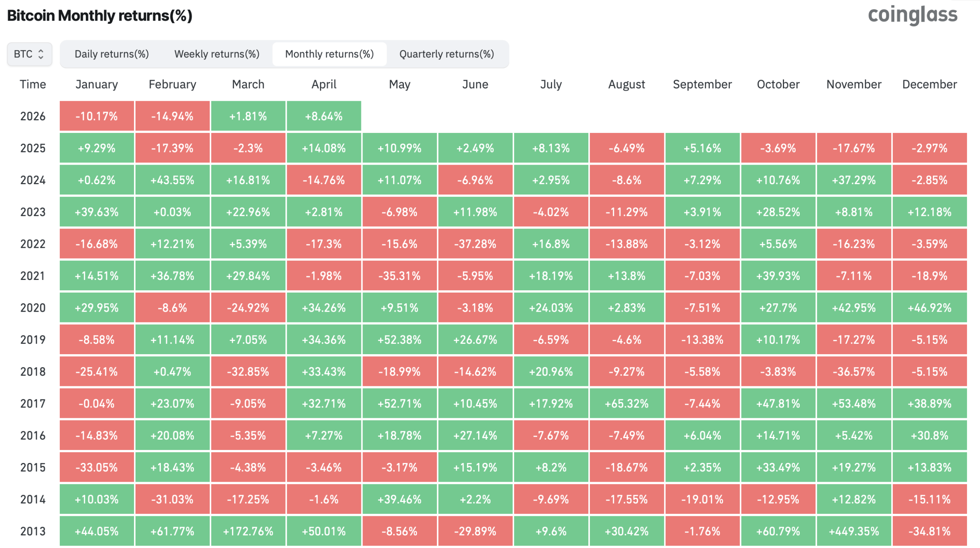The image size is (980, 548).
Task: Click the -37.28% June 2022 cell
Action: 475,244
